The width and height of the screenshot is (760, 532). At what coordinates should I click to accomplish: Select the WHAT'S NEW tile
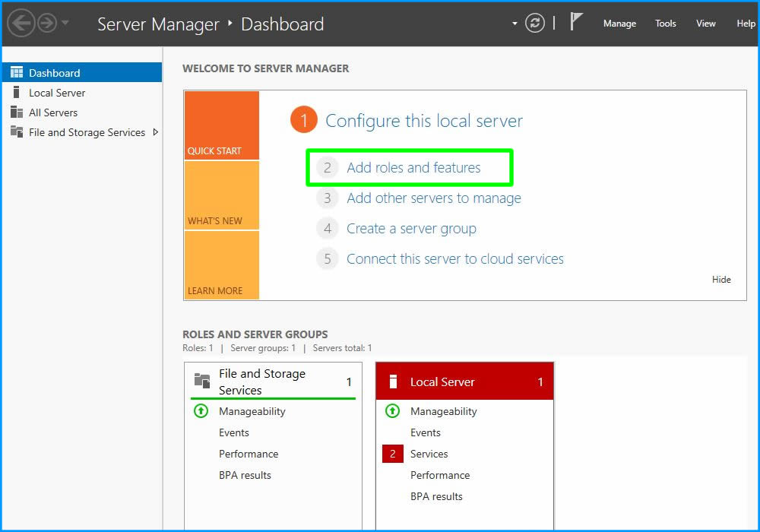(221, 196)
